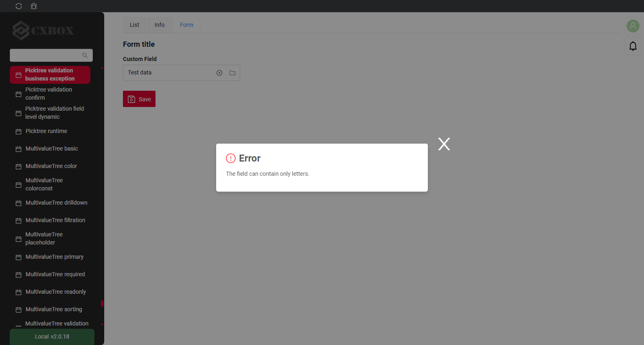Open the notifications bell
The width and height of the screenshot is (644, 345).
pos(633,46)
